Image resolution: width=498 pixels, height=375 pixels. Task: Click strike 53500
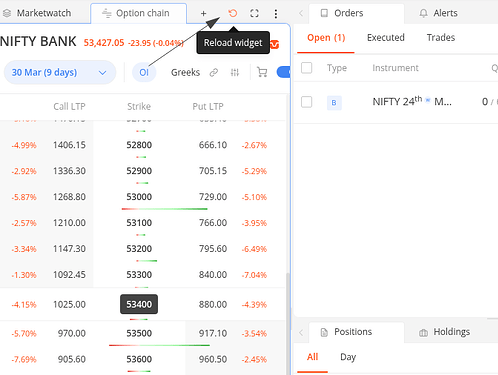pos(139,333)
